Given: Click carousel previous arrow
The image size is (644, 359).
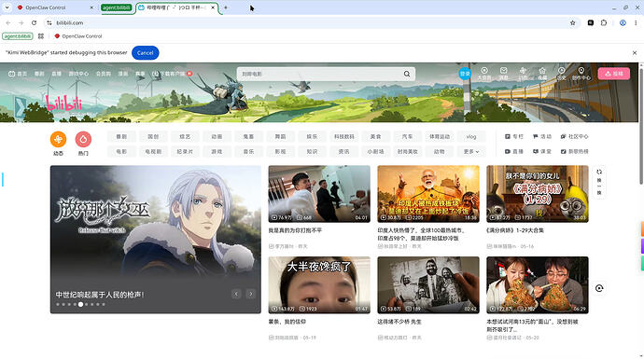Looking at the screenshot, I should (x=236, y=294).
